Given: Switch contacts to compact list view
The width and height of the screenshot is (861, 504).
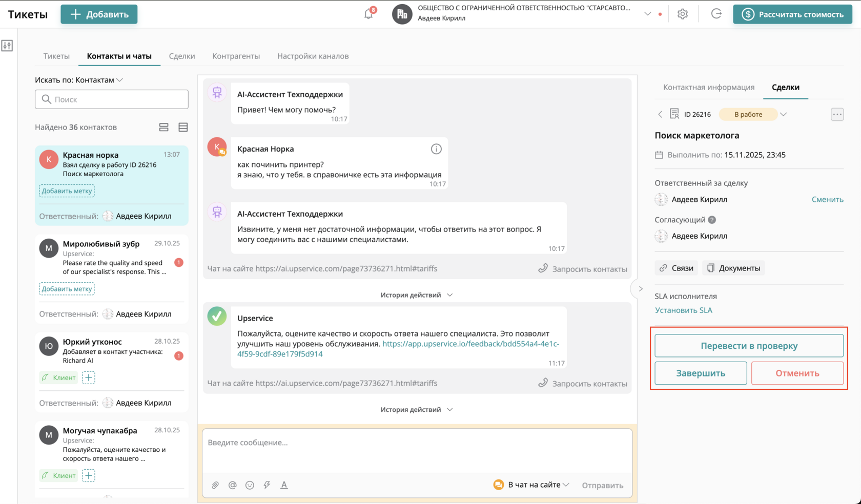Looking at the screenshot, I should point(183,127).
